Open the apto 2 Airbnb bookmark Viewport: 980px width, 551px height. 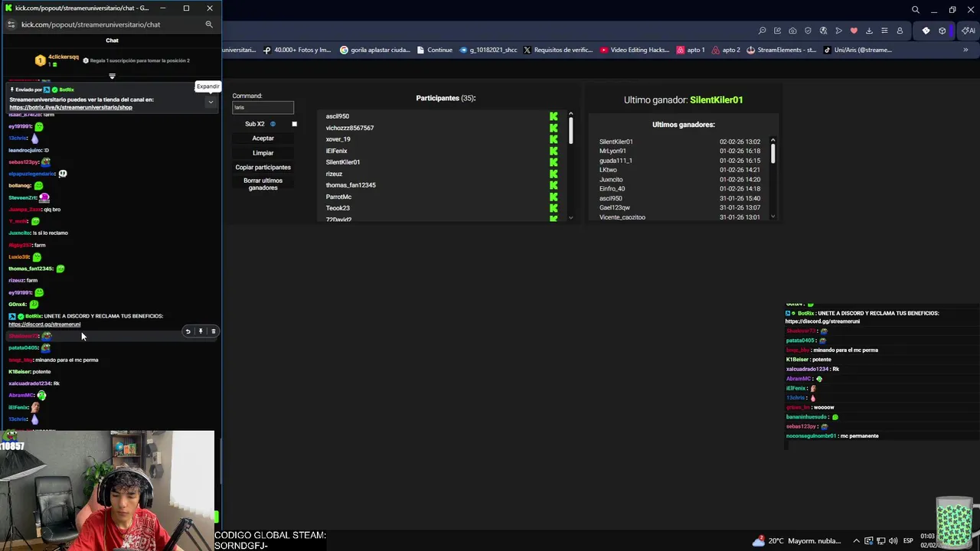click(x=726, y=50)
